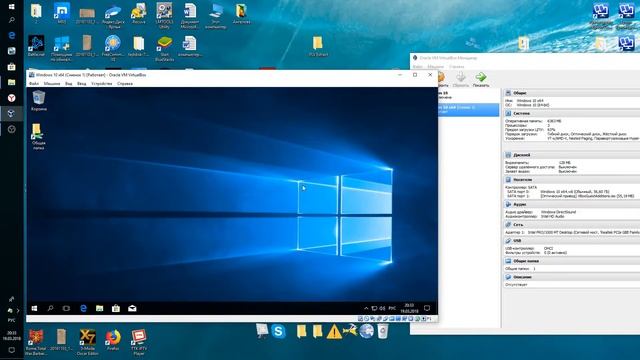Viewport: 640px width, 360px height.
Task: Click the guest taskbar clock
Action: 409,308
